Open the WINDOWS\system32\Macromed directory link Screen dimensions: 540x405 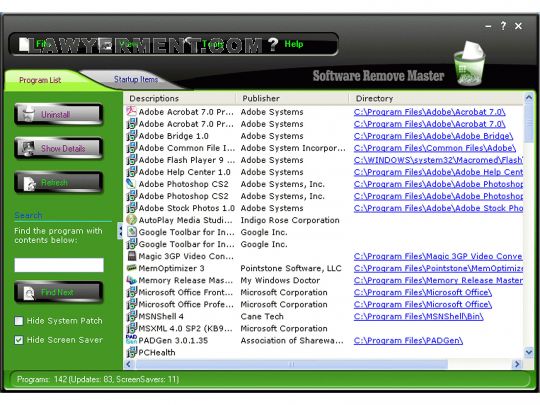pyautogui.click(x=438, y=160)
